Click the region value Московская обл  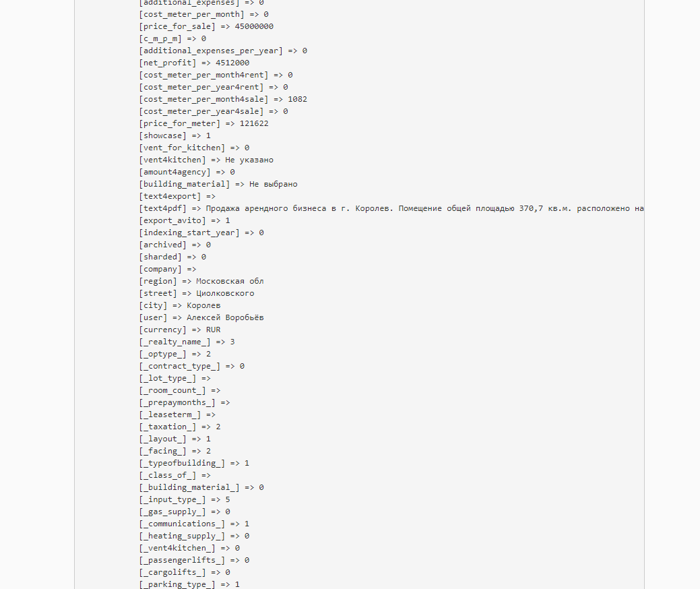[230, 281]
